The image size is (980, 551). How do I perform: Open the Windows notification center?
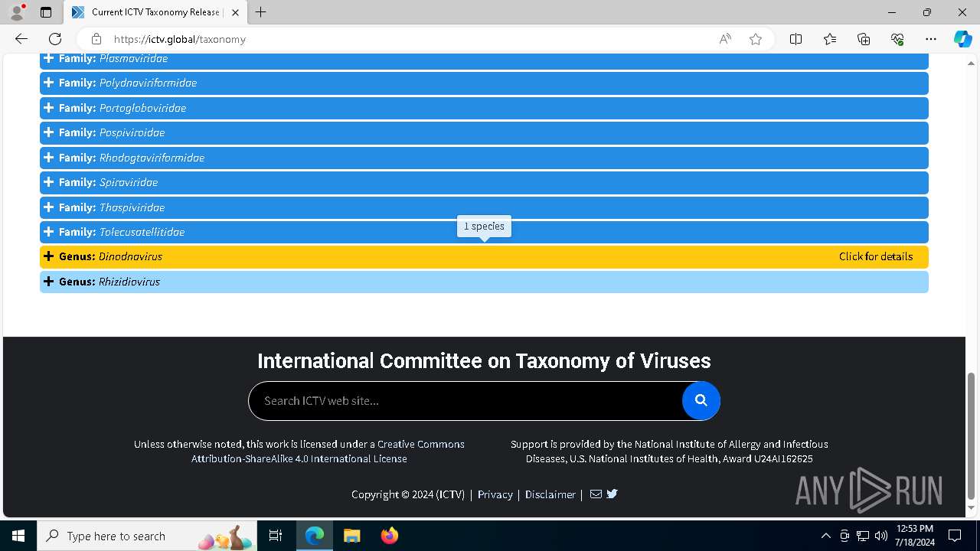pyautogui.click(x=955, y=536)
